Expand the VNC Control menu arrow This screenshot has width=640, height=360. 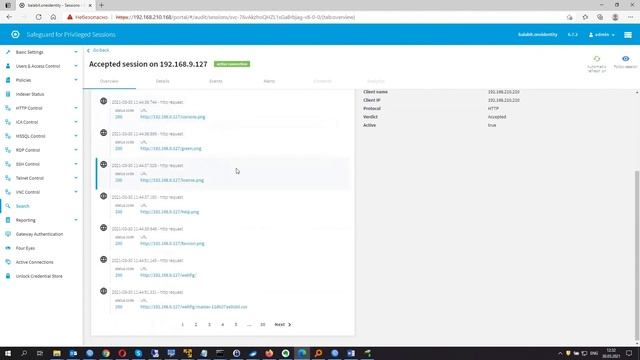[76, 192]
